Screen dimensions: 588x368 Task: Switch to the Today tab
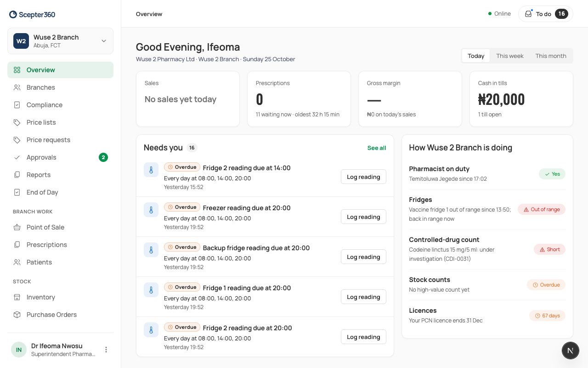(476, 56)
